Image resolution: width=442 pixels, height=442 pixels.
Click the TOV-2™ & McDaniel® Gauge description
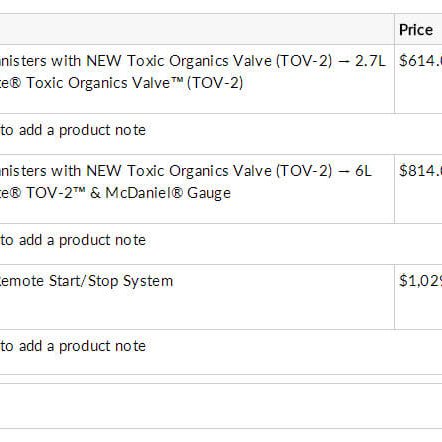click(x=115, y=193)
